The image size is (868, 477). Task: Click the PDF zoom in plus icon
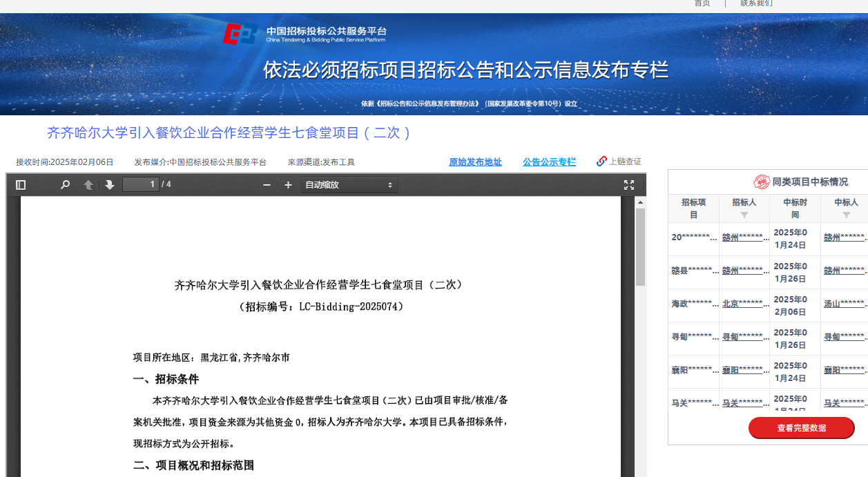289,185
